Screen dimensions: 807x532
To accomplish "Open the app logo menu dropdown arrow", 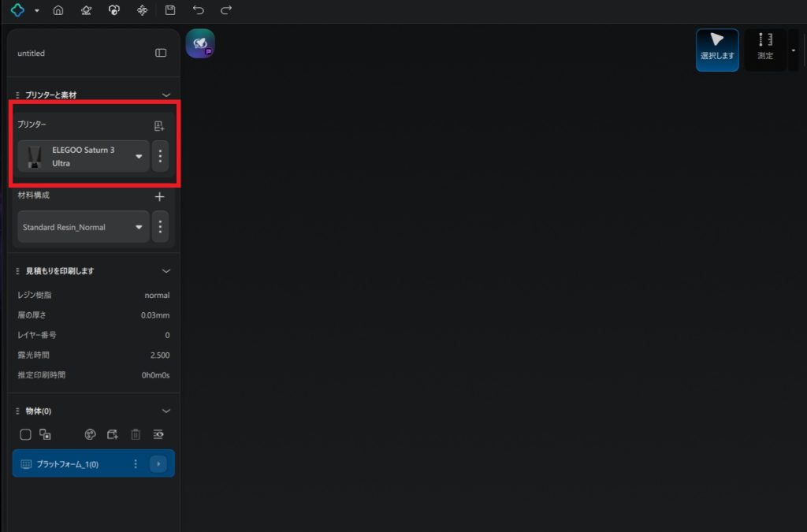I will point(37,11).
